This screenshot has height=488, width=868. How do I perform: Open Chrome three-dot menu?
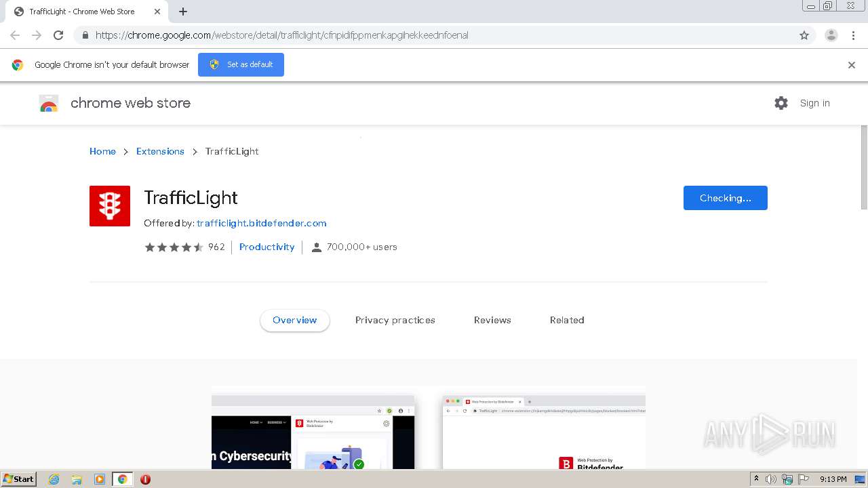(854, 35)
